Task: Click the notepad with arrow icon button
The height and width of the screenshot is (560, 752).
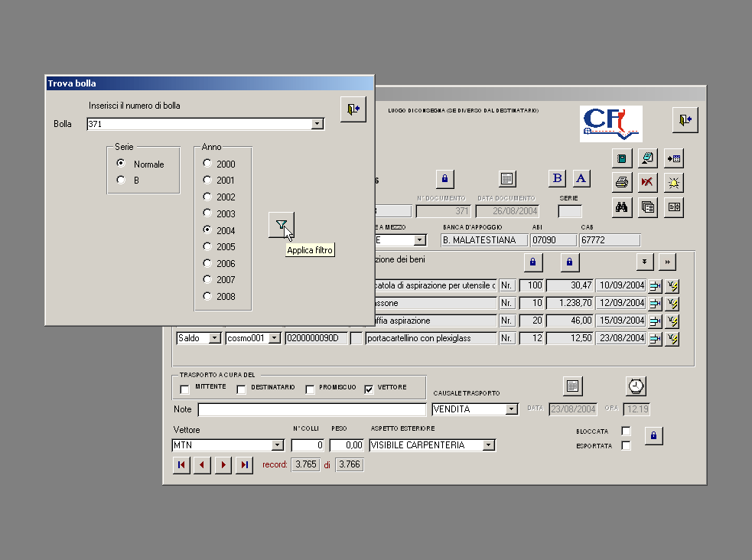Action: coord(647,158)
